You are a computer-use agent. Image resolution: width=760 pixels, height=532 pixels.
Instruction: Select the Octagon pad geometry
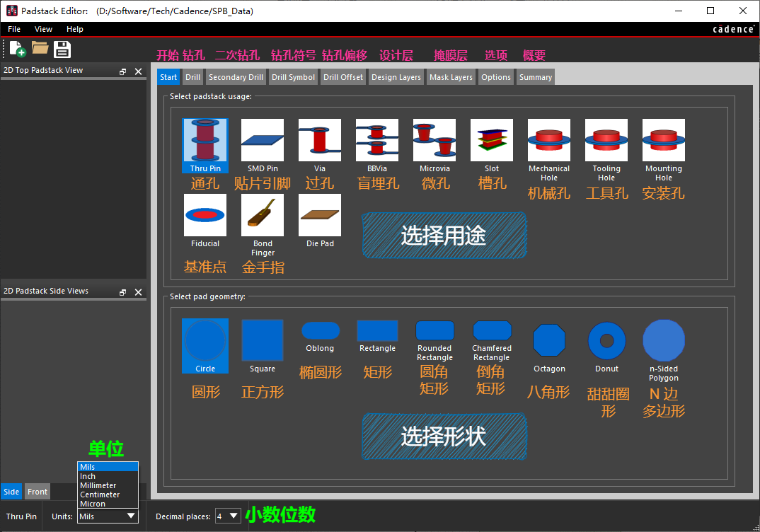(x=549, y=342)
